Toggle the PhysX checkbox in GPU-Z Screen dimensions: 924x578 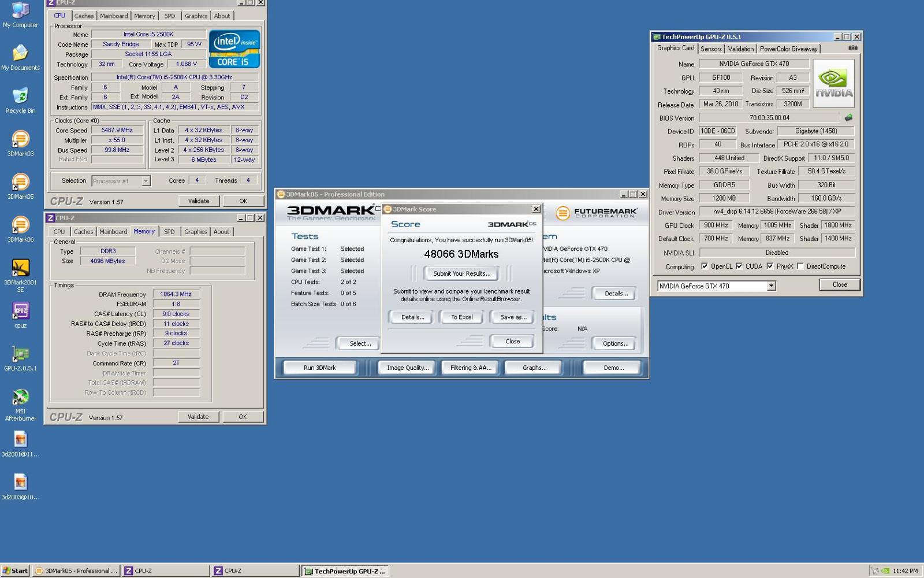click(770, 266)
